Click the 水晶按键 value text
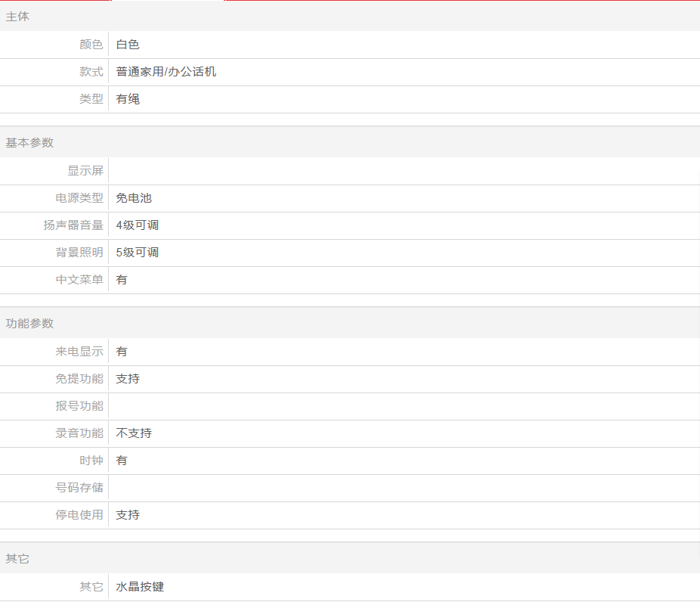 click(140, 587)
